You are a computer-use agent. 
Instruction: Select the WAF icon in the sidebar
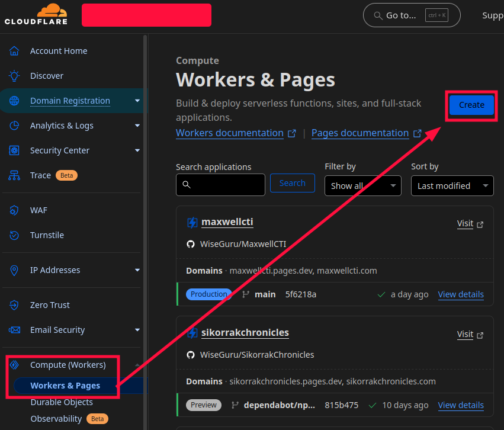pos(13,210)
